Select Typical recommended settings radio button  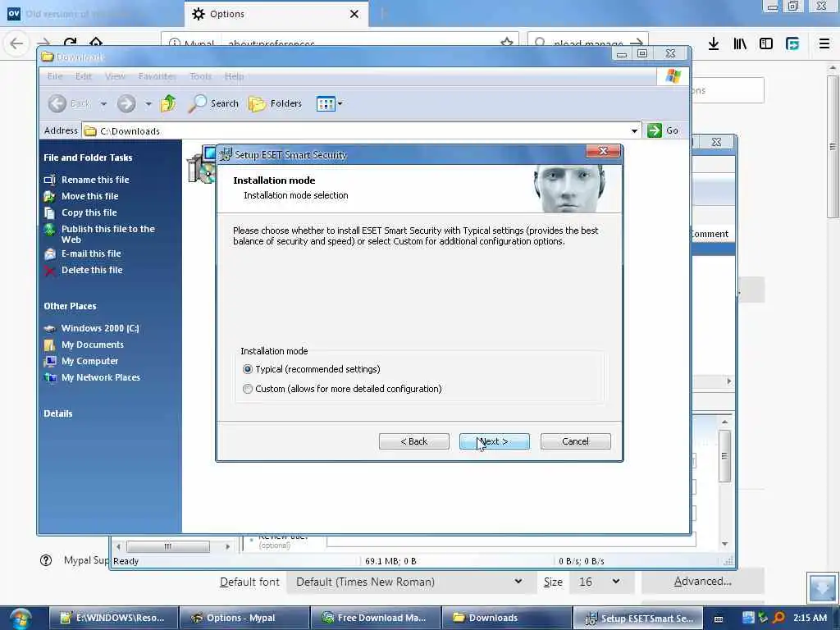tap(248, 369)
